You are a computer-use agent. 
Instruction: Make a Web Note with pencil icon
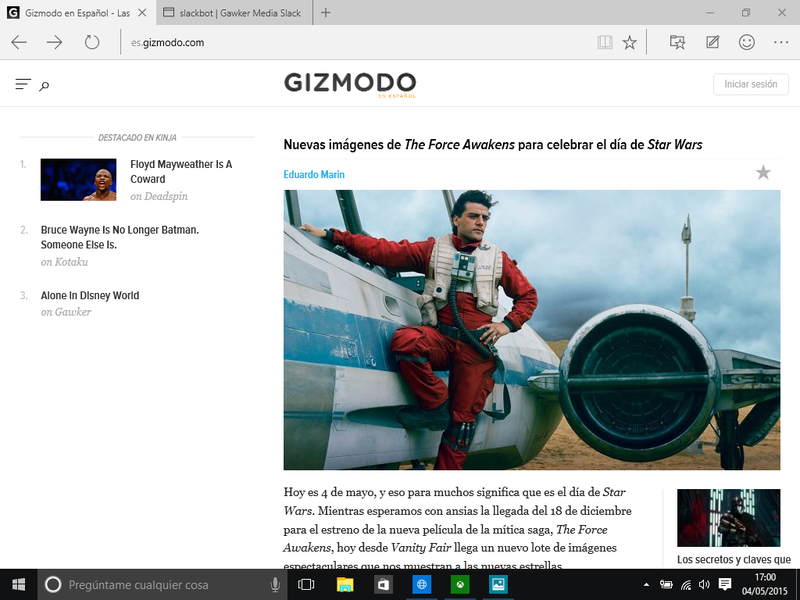click(x=713, y=42)
